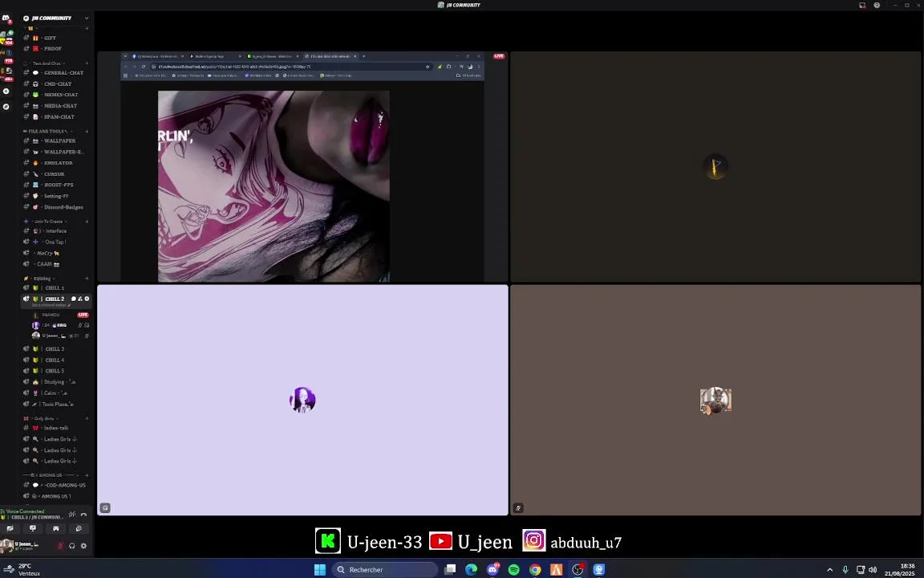Viewport: 924px width, 578px height.
Task: Join the NoCry voice channel
Action: click(56, 253)
